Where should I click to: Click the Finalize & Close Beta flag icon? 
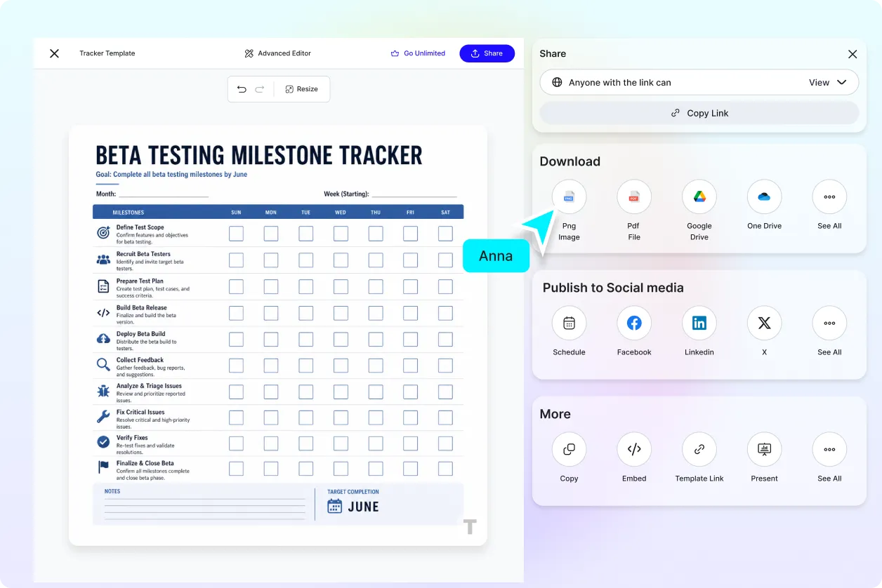(x=103, y=467)
